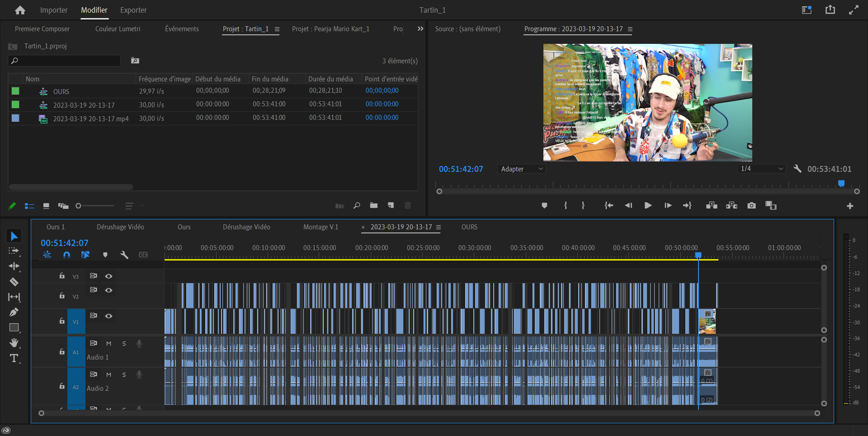Click the Project panel search field
The image size is (868, 436).
pyautogui.click(x=64, y=60)
